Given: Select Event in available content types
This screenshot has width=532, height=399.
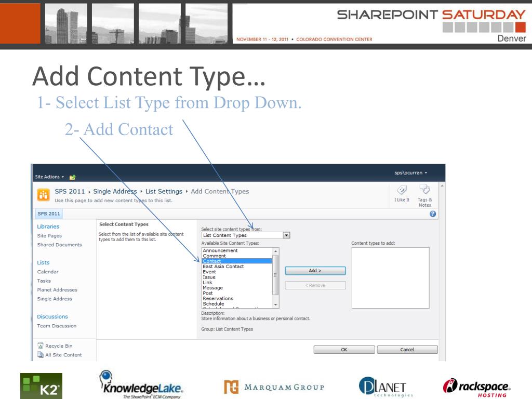Looking at the screenshot, I should pos(237,272).
